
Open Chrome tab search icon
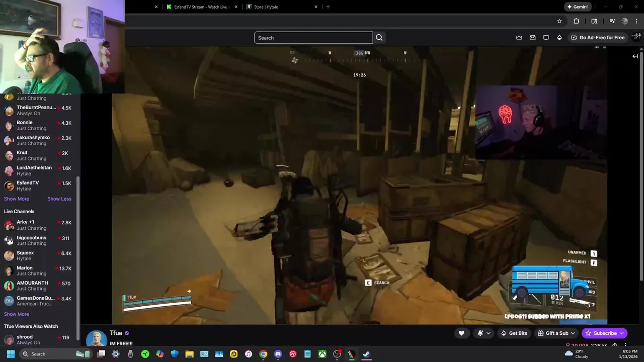(x=594, y=21)
